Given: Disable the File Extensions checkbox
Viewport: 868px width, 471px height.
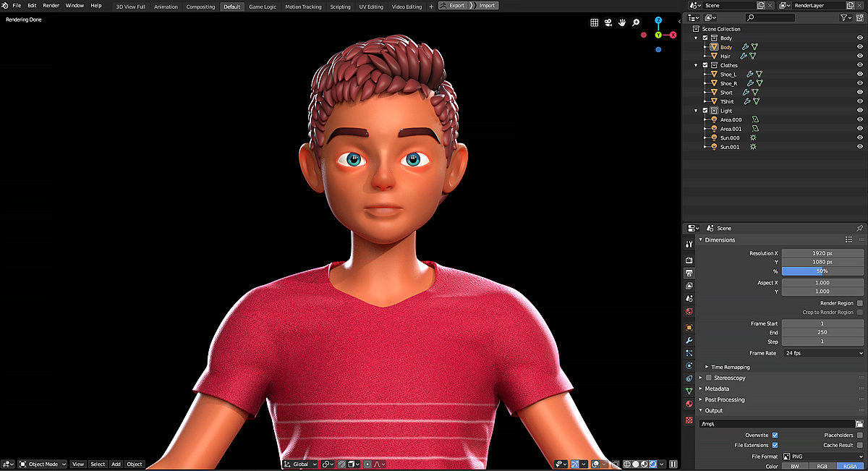Looking at the screenshot, I should click(775, 445).
